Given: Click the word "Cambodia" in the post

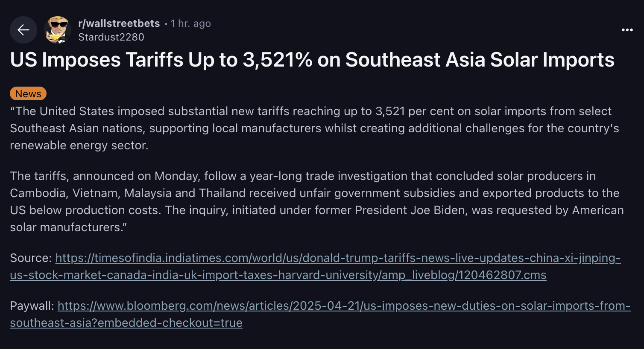Looking at the screenshot, I should pyautogui.click(x=38, y=193).
